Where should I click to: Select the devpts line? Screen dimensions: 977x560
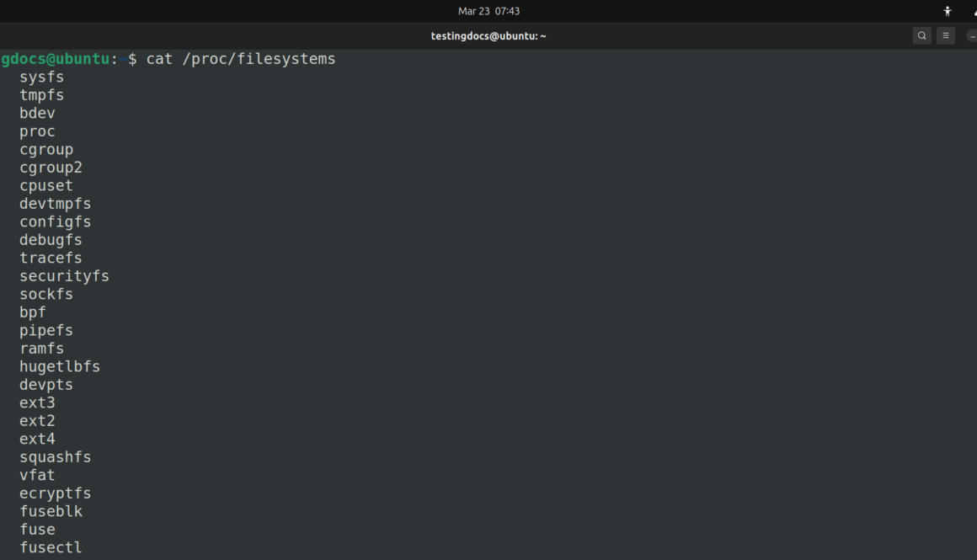(x=46, y=384)
